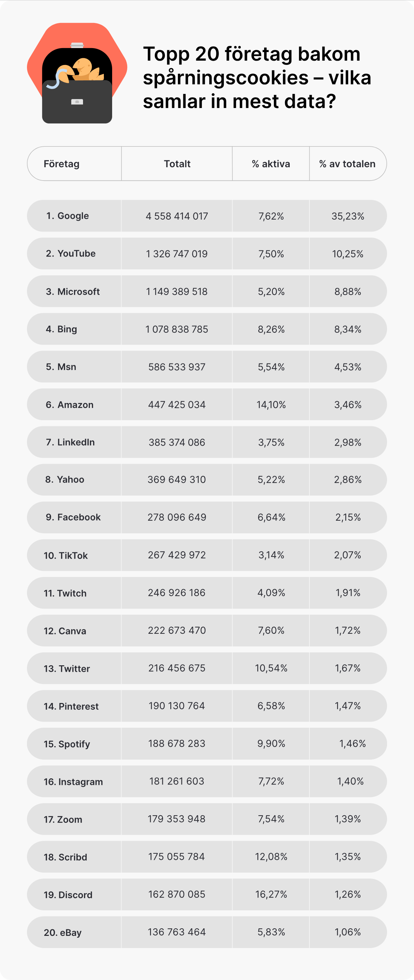Click the 1. Google row label
Screen dimensions: 414x980
68,216
